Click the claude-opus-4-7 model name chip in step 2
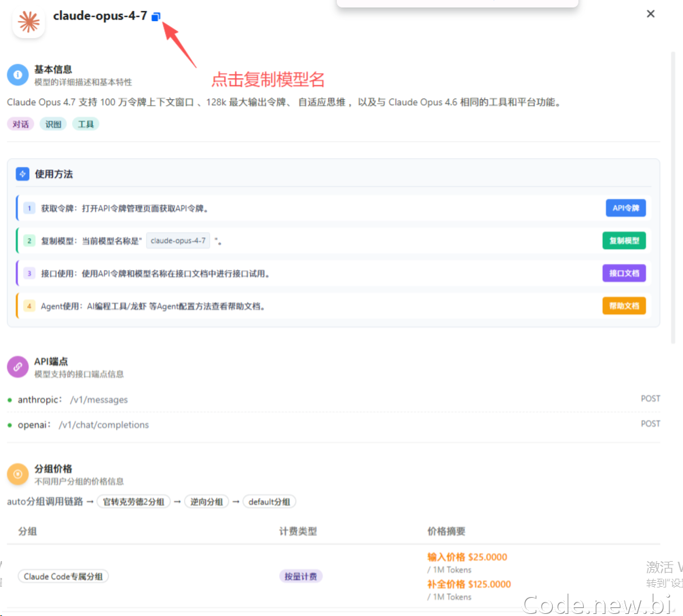 [178, 241]
